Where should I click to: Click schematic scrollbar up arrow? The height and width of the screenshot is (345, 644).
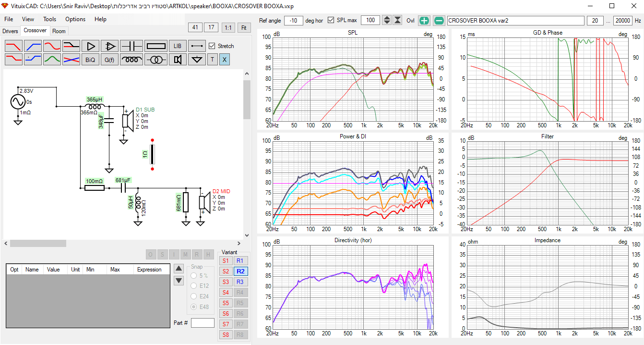coord(247,74)
